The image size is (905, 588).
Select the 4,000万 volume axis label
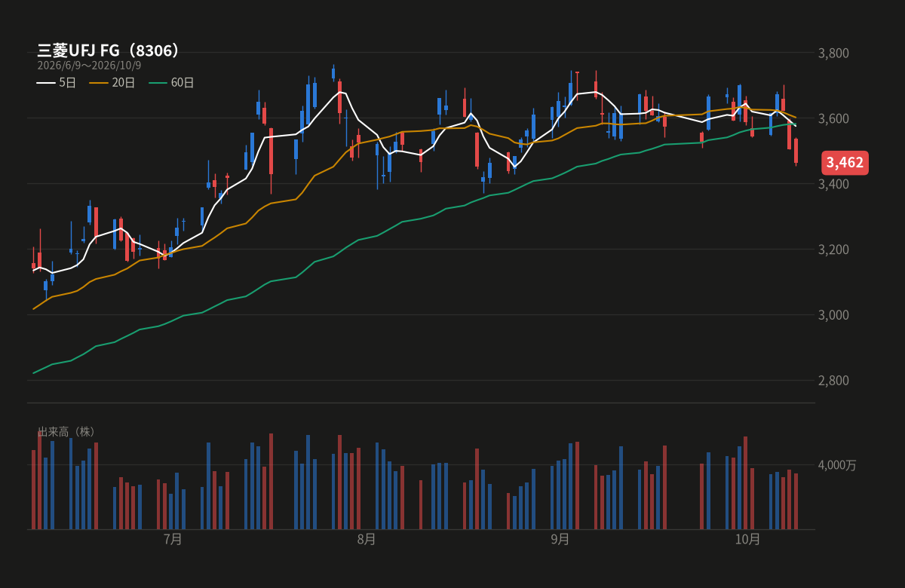pos(838,465)
